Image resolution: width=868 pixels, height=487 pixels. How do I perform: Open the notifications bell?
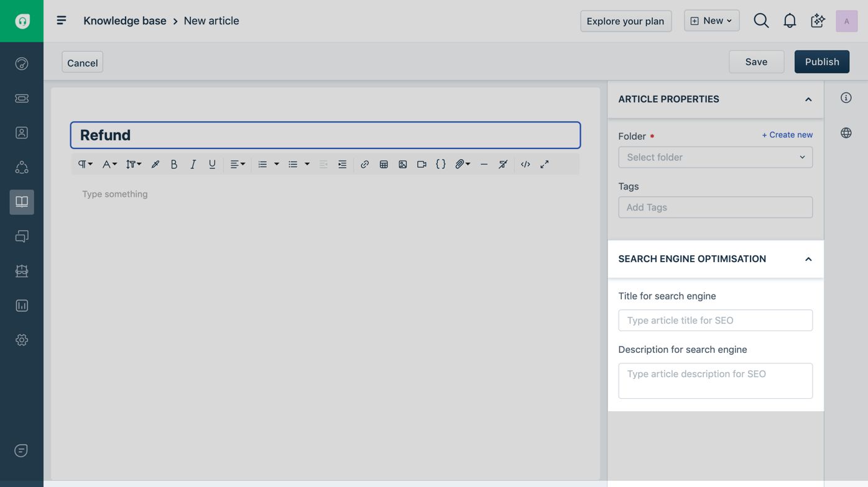point(790,20)
